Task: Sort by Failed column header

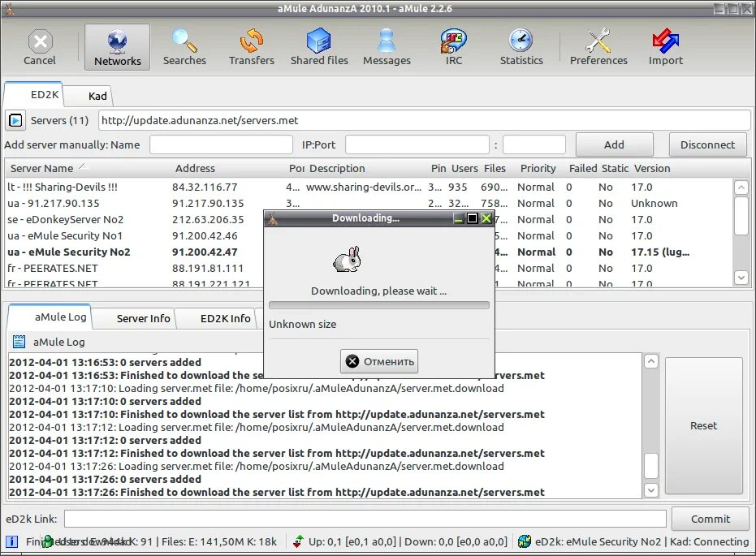Action: point(583,168)
